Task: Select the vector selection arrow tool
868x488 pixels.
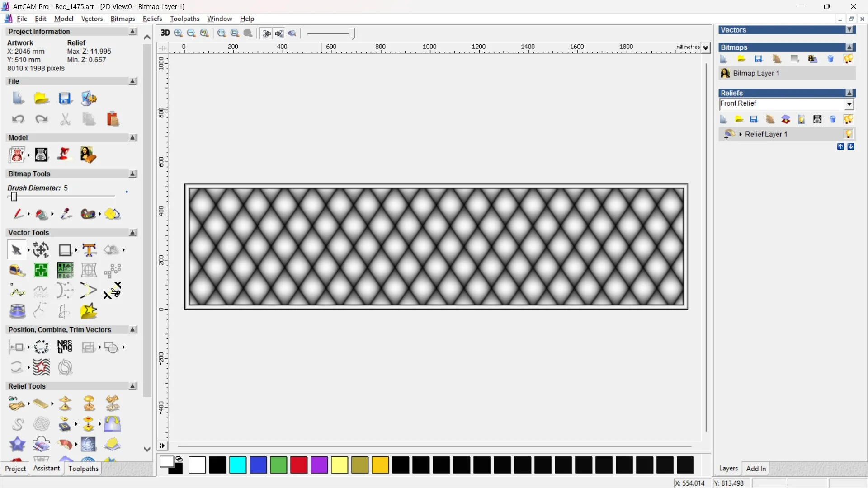Action: click(16, 250)
